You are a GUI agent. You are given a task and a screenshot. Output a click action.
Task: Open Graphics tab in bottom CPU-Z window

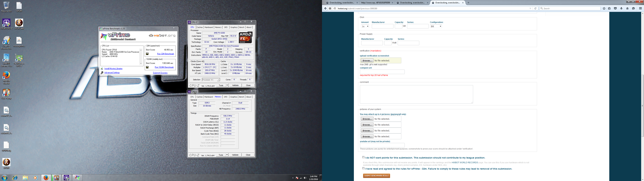click(234, 97)
